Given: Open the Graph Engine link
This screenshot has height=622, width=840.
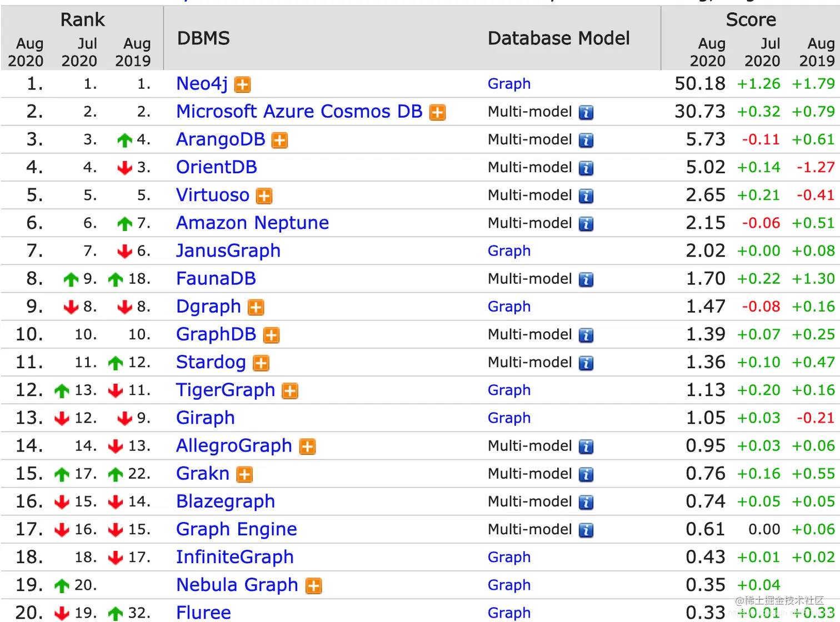Looking at the screenshot, I should (x=237, y=529).
